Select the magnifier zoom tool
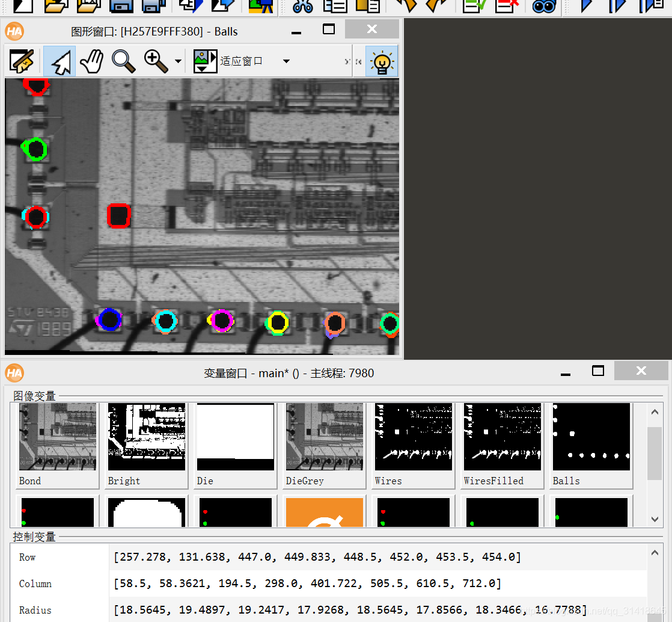 click(x=124, y=61)
